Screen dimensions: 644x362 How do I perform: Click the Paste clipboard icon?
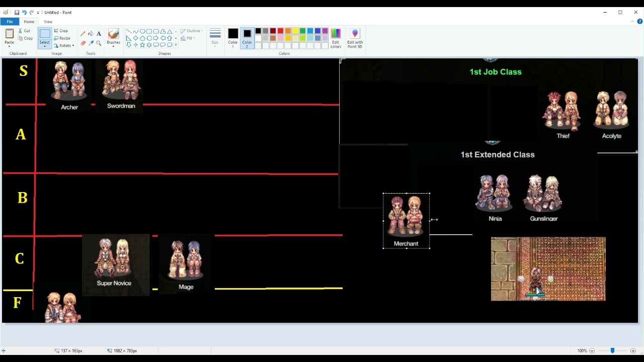tap(9, 34)
